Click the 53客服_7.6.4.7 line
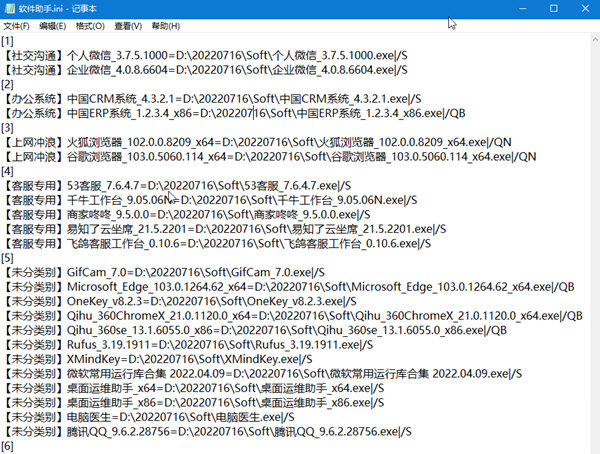 pos(177,186)
